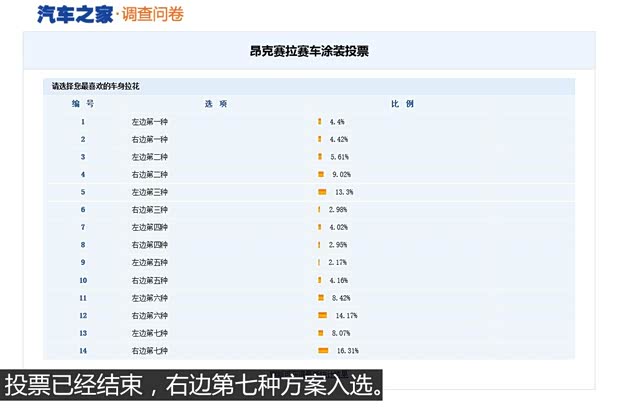Select option text 右边第七种
The width and height of the screenshot is (620, 411).
[x=149, y=350]
